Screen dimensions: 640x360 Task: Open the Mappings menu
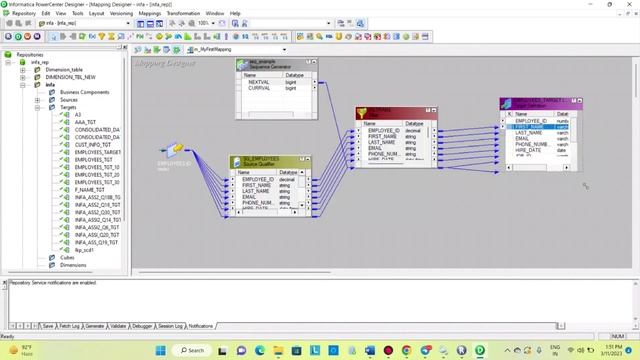tap(150, 13)
